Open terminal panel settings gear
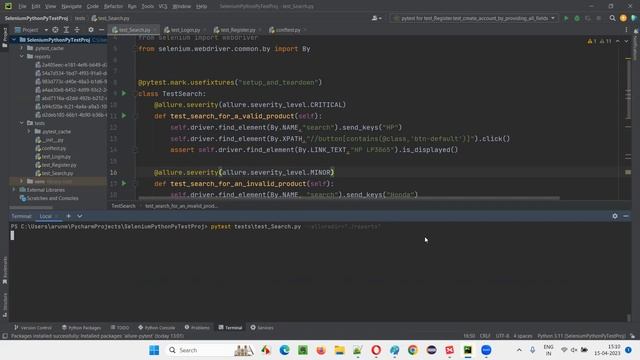The width and height of the screenshot is (640, 360). 615,216
